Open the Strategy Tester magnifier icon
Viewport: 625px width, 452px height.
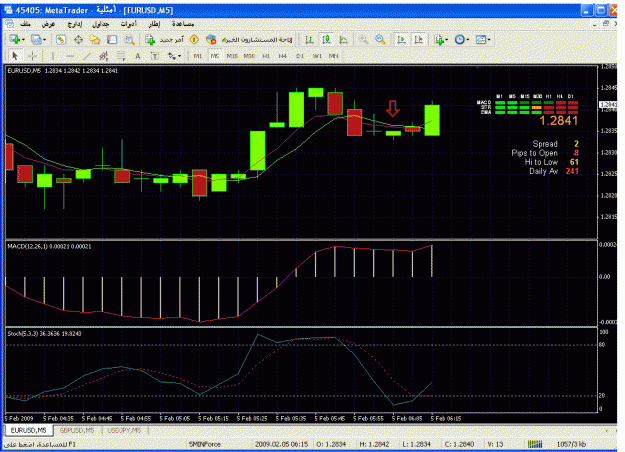pos(129,39)
